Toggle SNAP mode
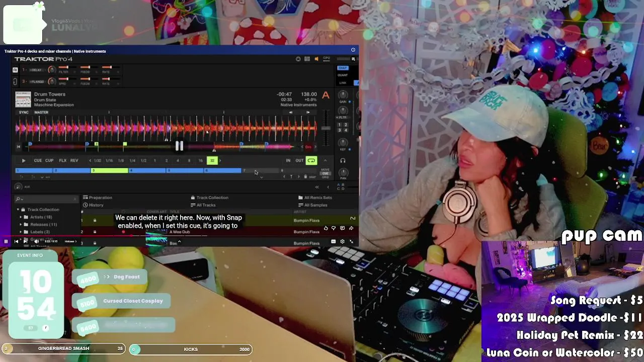This screenshot has width=644, height=362. click(343, 68)
